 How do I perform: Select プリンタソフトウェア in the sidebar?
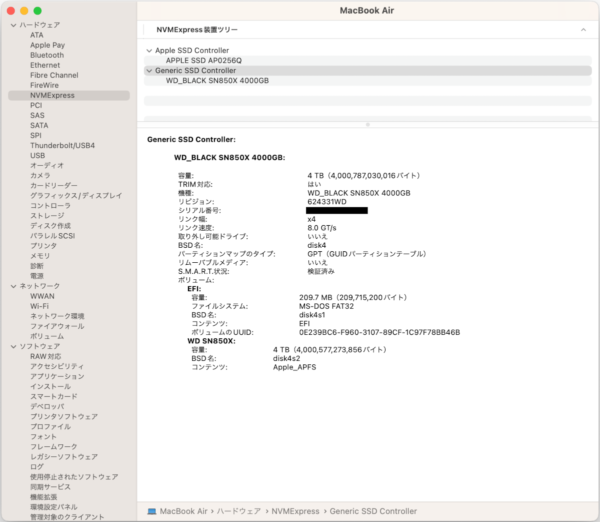64,417
